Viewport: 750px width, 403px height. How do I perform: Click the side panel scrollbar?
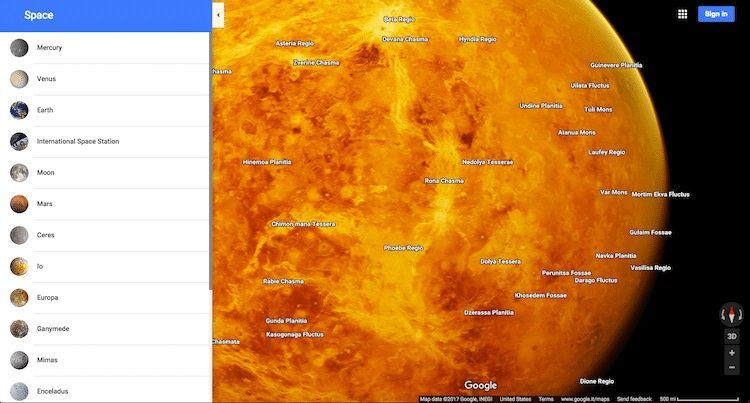point(210,160)
